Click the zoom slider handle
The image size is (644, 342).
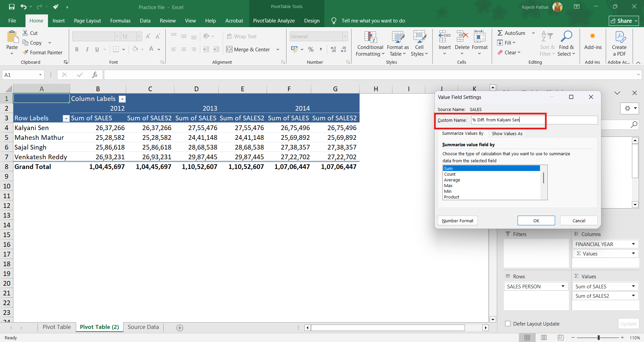pyautogui.click(x=598, y=338)
